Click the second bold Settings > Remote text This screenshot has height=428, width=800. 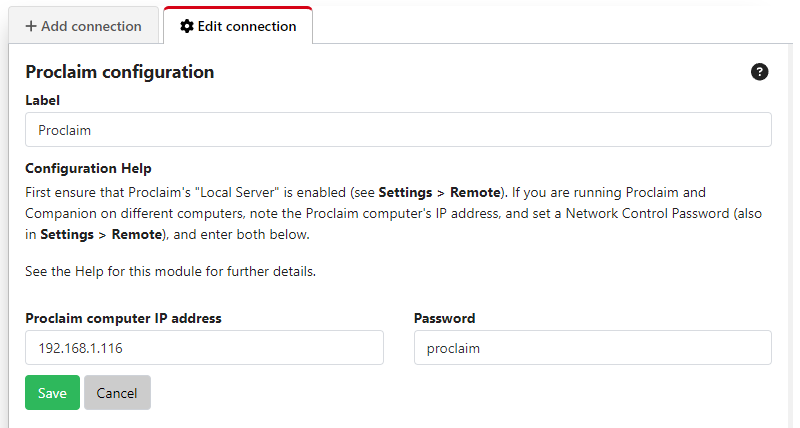click(x=101, y=234)
